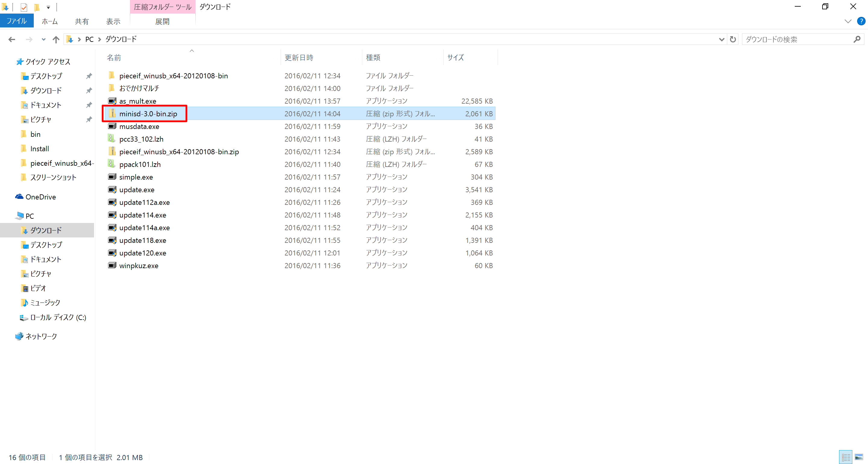Switch to details view layout button

click(x=846, y=457)
